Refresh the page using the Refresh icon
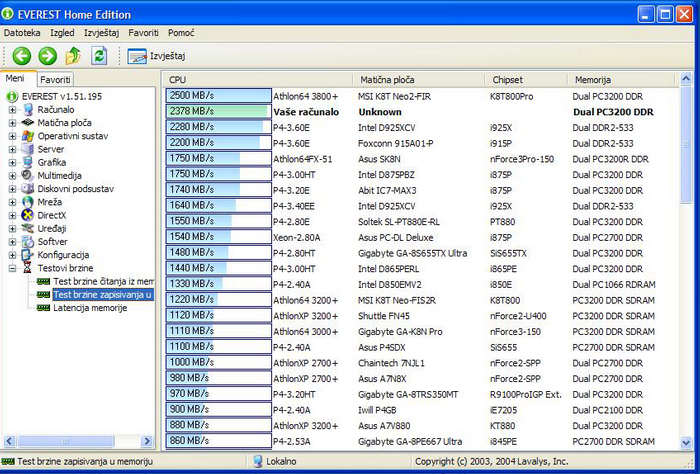 click(x=99, y=56)
